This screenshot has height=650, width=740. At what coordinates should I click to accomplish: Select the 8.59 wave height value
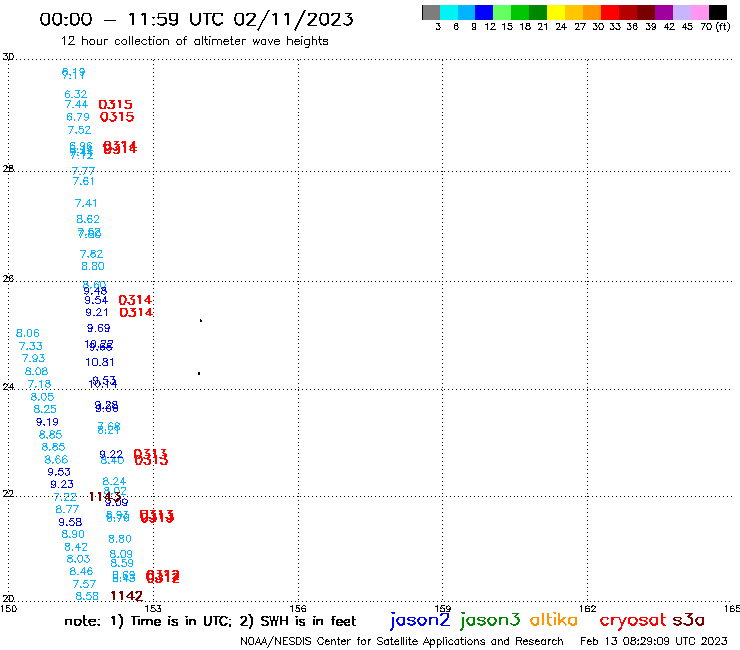click(122, 563)
